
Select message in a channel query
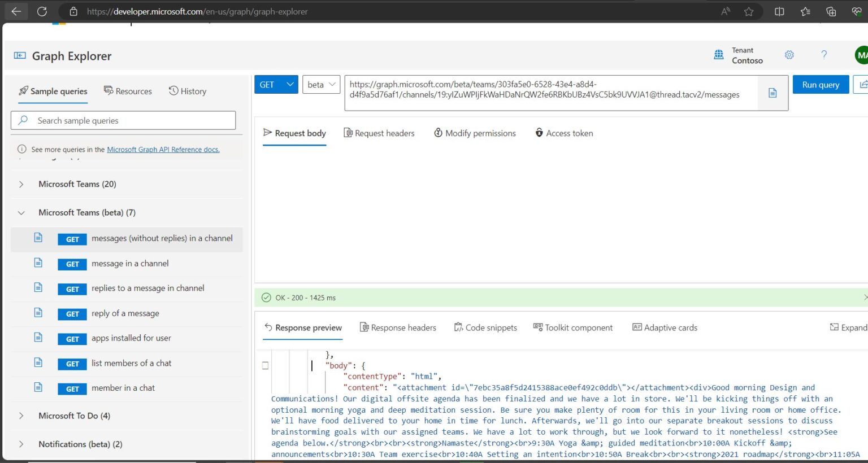point(127,264)
